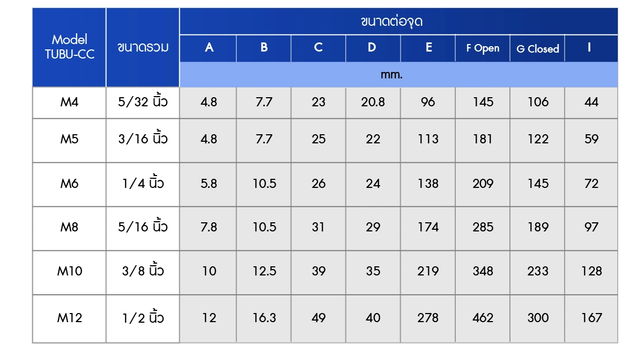Click the M5 model cell
Viewport: 644px width, 349px height.
point(69,140)
